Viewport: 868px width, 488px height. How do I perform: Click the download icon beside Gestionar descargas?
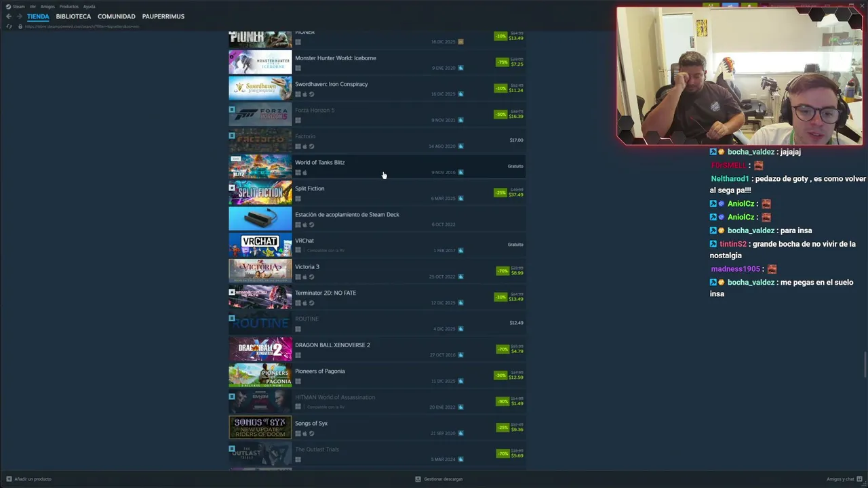[x=418, y=479]
